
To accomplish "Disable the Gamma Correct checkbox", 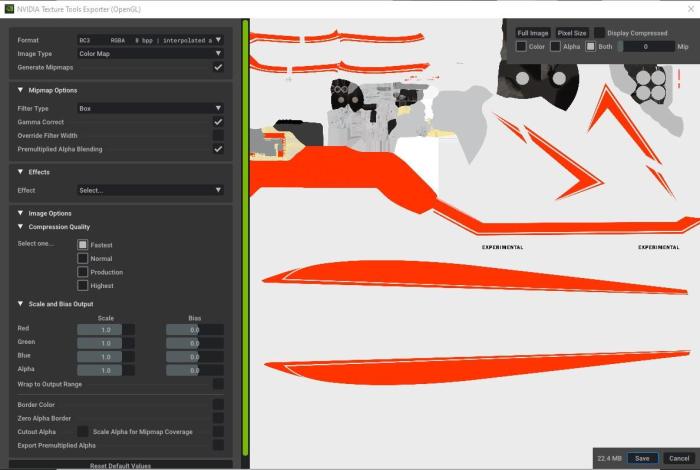I will click(x=218, y=122).
